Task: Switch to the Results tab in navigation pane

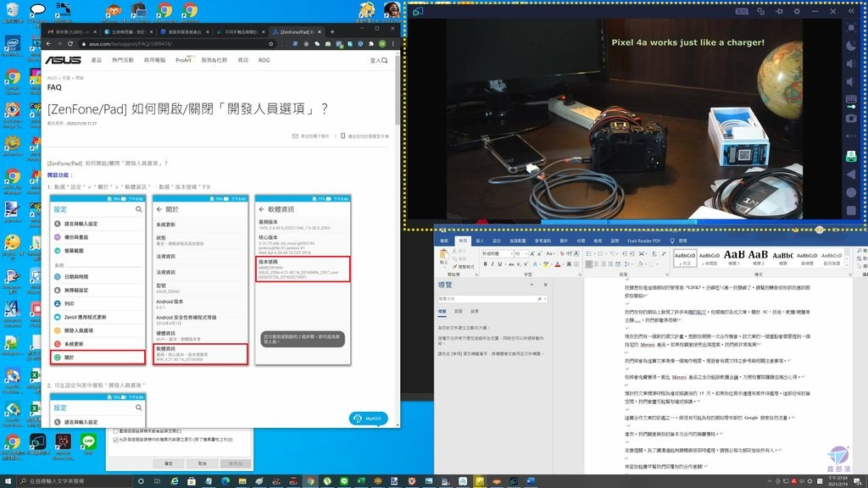Action: point(475,312)
